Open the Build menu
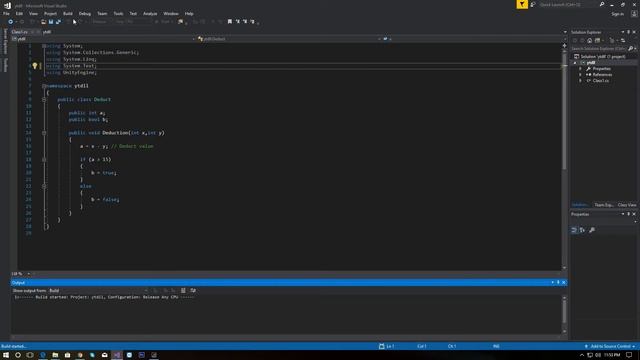This screenshot has height=360, width=640. (x=68, y=13)
